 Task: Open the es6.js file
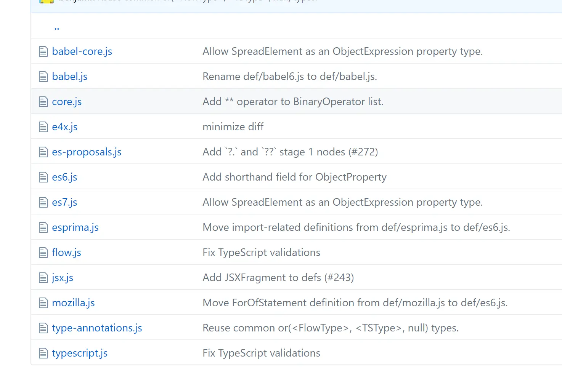64,177
